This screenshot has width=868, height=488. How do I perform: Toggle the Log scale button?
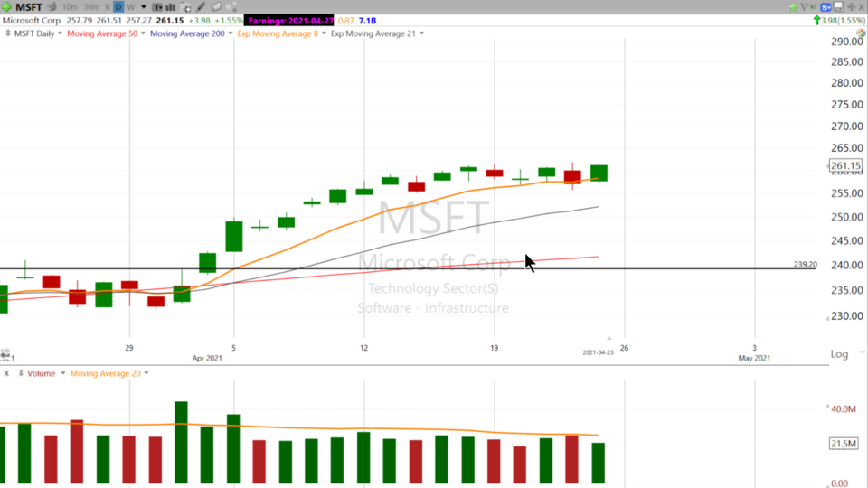click(x=839, y=354)
